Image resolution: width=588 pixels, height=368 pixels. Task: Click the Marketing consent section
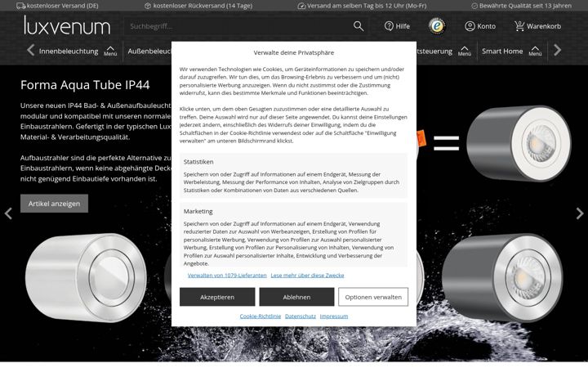click(294, 235)
